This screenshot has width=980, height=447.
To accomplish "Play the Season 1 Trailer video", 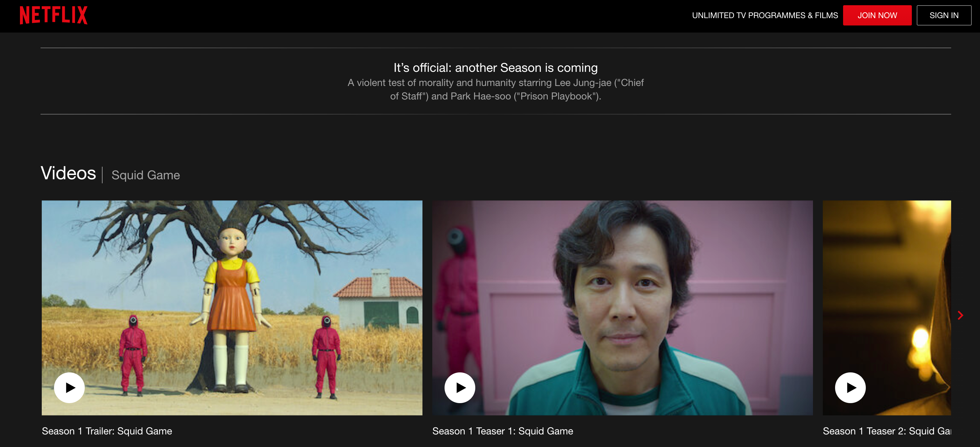I will [x=69, y=387].
